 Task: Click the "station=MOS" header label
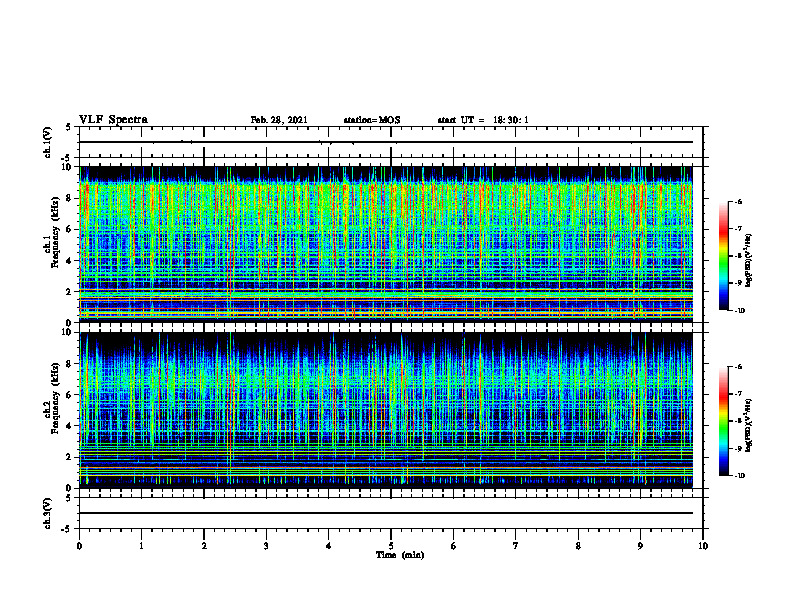[372, 120]
